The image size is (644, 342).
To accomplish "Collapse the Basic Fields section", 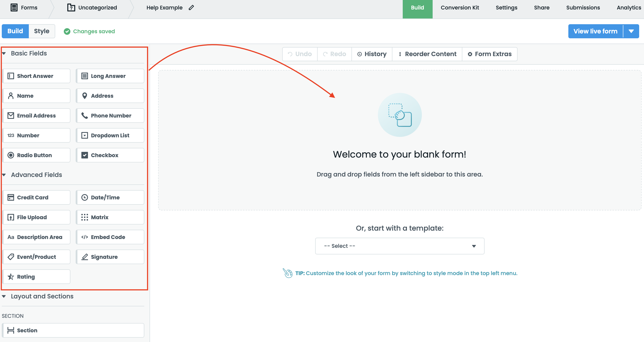I will tap(4, 53).
